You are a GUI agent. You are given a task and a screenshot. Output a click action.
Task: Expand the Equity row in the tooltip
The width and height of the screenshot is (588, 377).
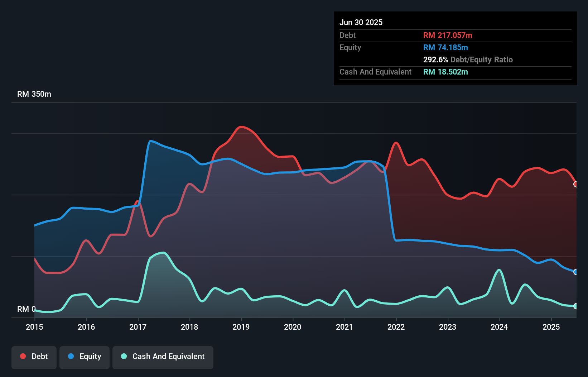click(350, 47)
